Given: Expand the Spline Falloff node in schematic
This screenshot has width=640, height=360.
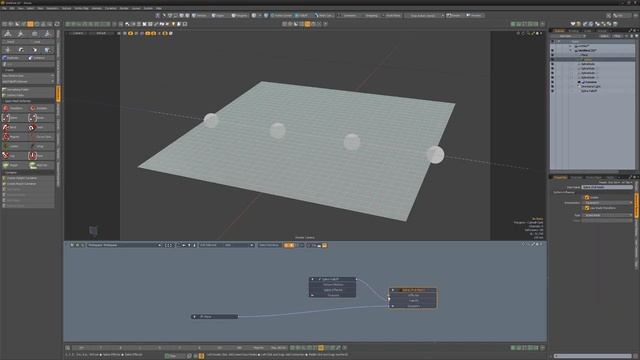Looking at the screenshot, I should coord(313,279).
